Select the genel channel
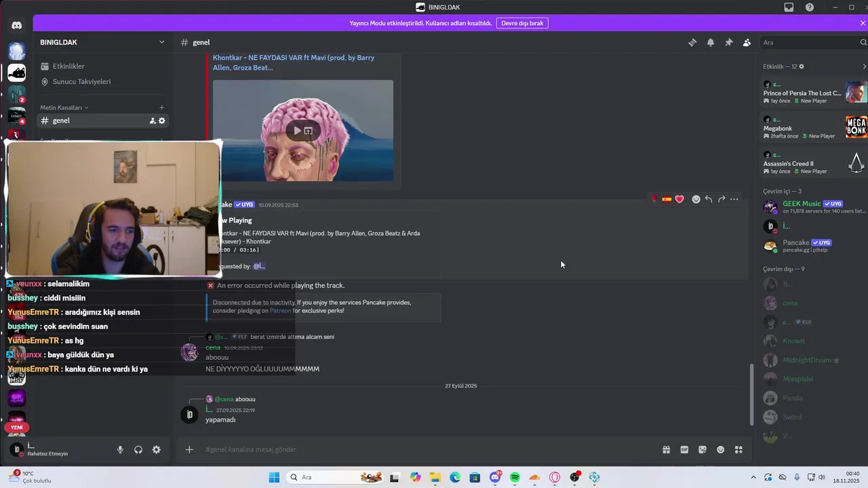868x488 pixels. (102, 121)
